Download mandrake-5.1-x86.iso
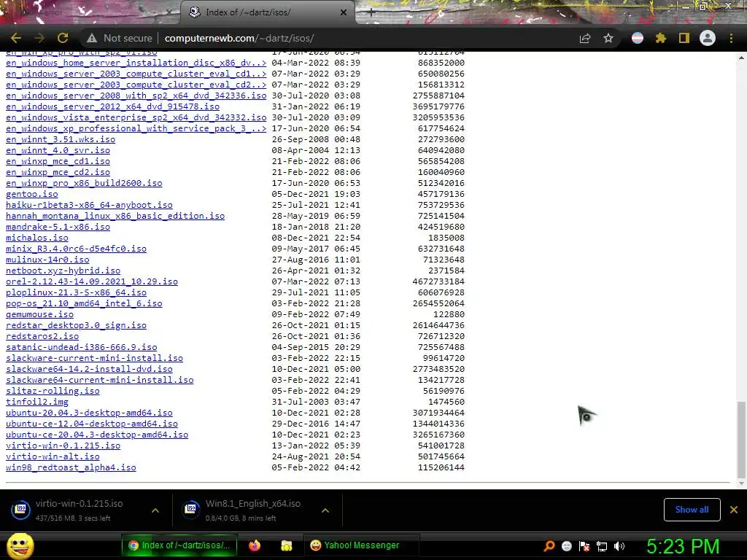Screen dimensions: 747x560 (58, 227)
